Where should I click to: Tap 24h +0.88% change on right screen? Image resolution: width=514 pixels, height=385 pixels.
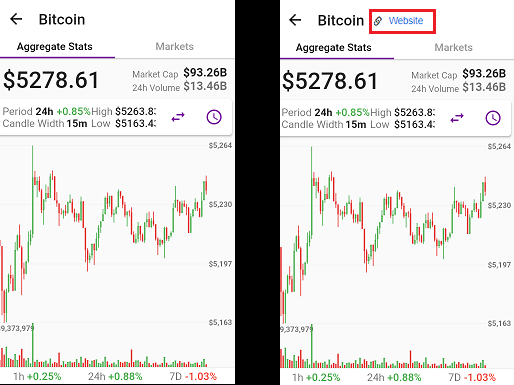(x=394, y=377)
